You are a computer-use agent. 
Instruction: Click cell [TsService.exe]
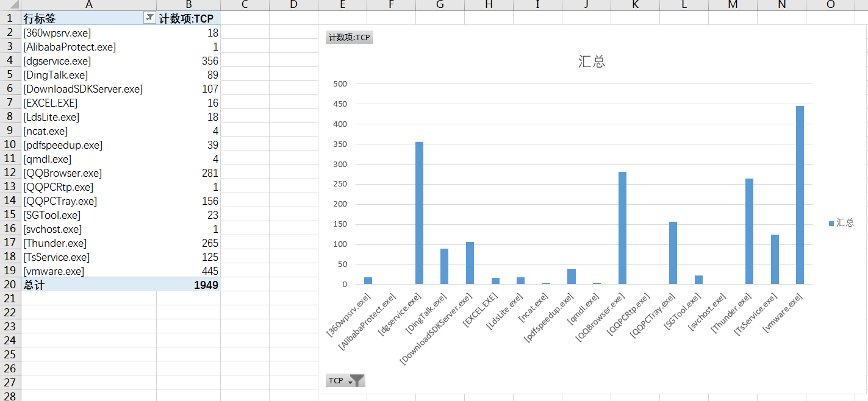(x=88, y=257)
